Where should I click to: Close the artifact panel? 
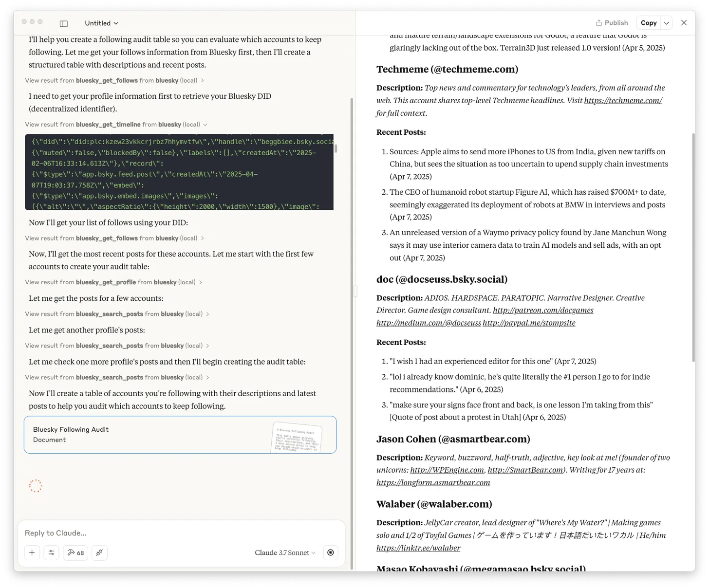click(684, 23)
